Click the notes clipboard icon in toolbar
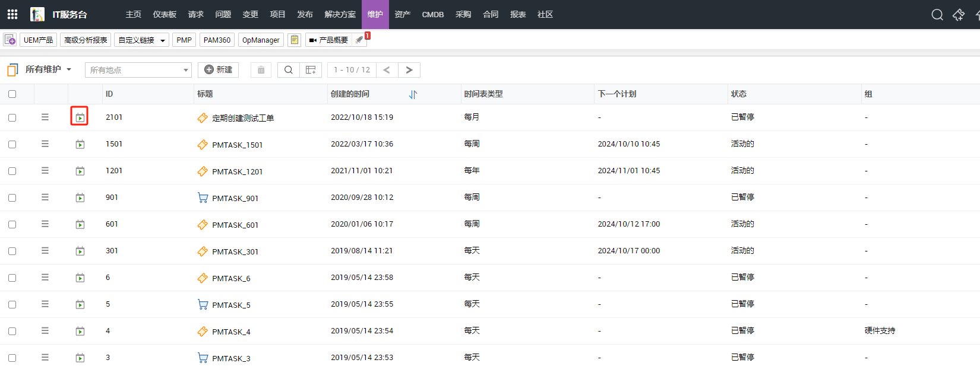Image resolution: width=980 pixels, height=382 pixels. pos(294,40)
